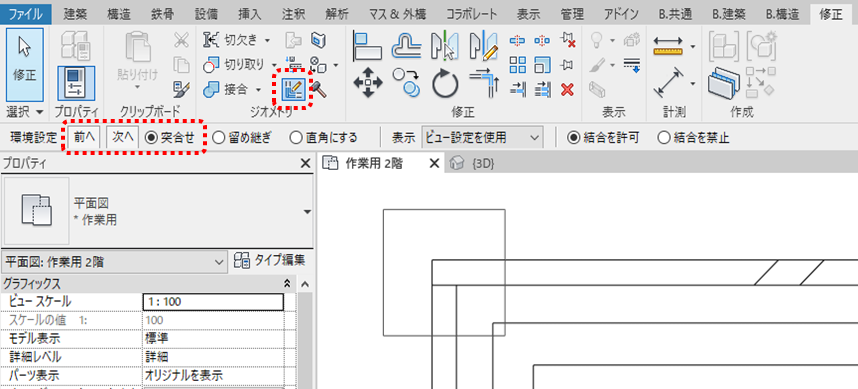
Task: Click the Demolish hammer icon
Action: click(319, 89)
